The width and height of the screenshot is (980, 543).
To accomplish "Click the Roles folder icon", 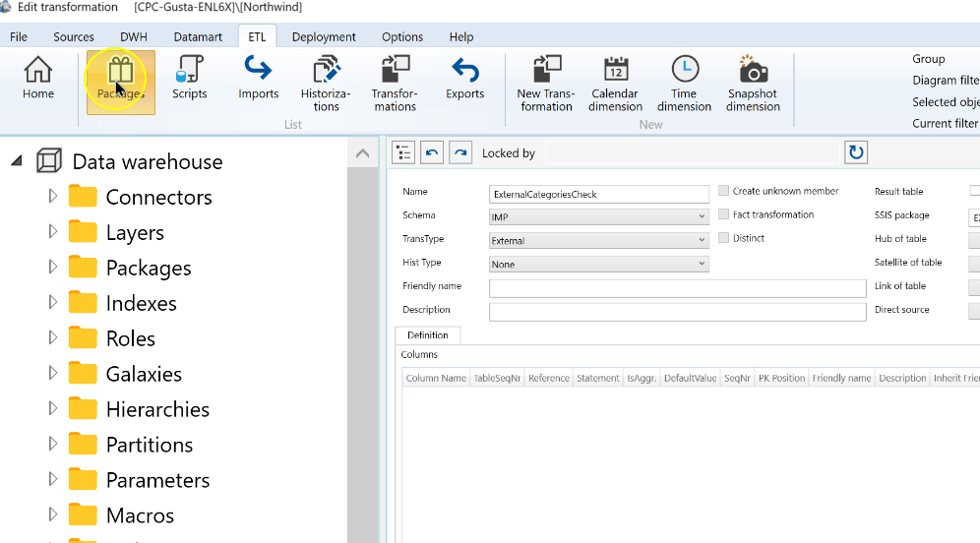I will click(x=83, y=337).
